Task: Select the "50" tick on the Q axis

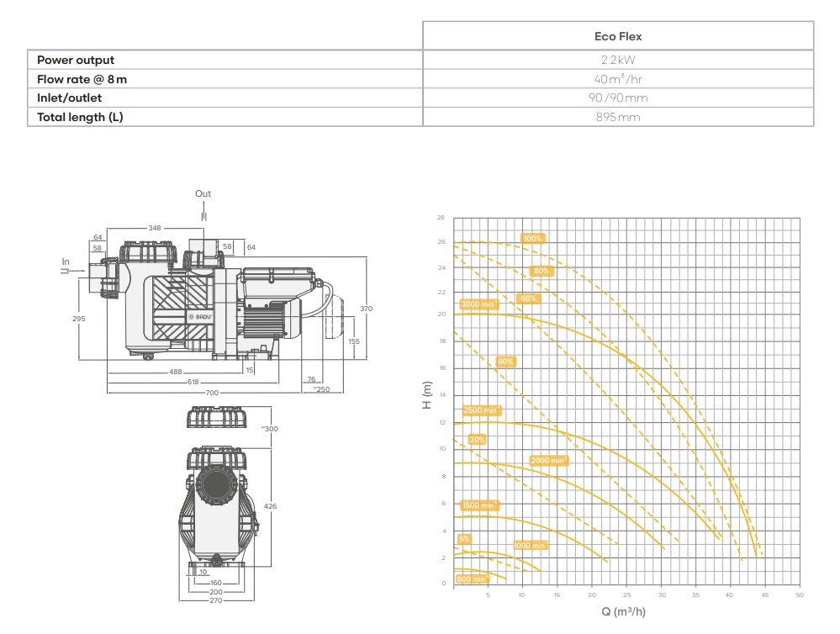Action: (800, 594)
